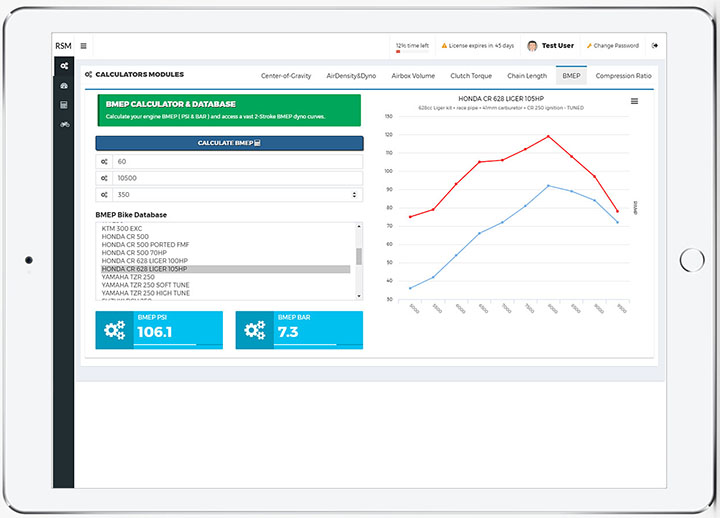Open the calculators gears sidebar icon
This screenshot has height=518, width=720.
click(x=64, y=66)
